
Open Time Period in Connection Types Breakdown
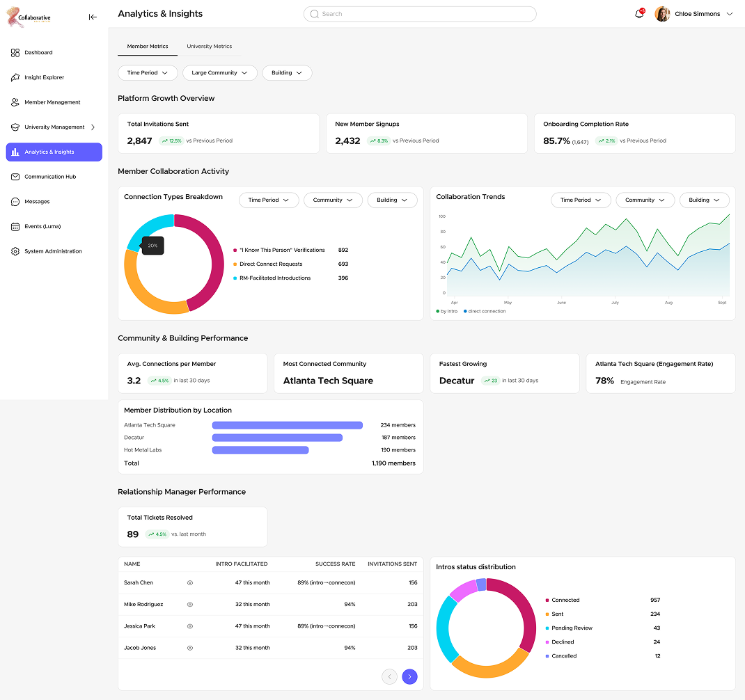pyautogui.click(x=269, y=200)
